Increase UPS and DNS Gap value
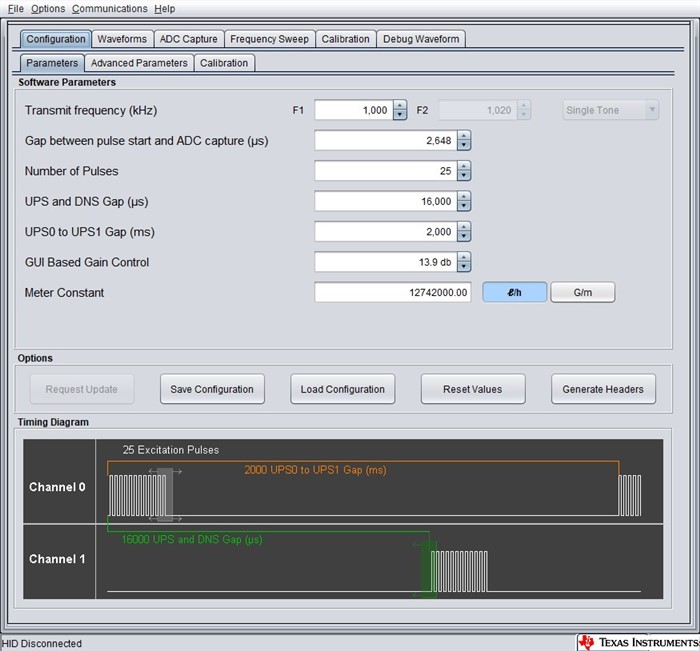 (x=464, y=196)
